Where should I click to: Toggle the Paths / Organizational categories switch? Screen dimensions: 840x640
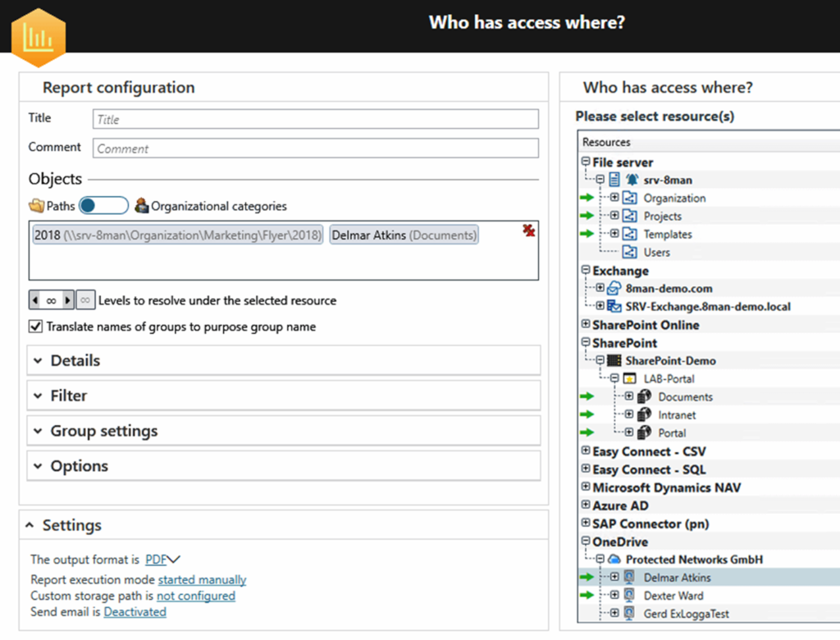click(x=104, y=205)
